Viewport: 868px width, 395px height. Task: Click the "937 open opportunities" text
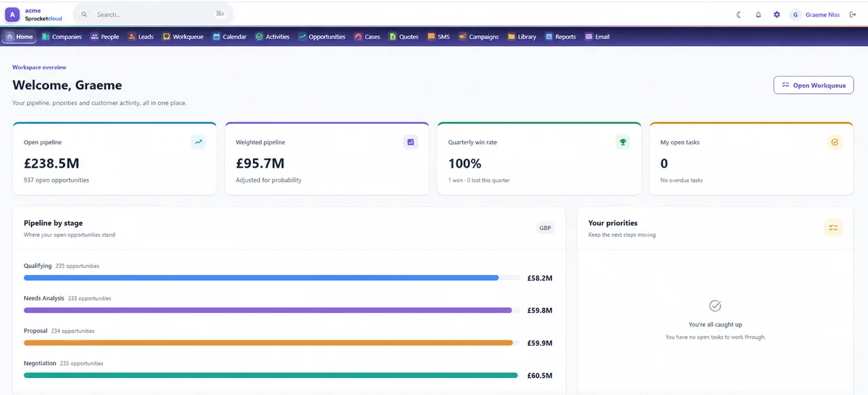pos(56,181)
